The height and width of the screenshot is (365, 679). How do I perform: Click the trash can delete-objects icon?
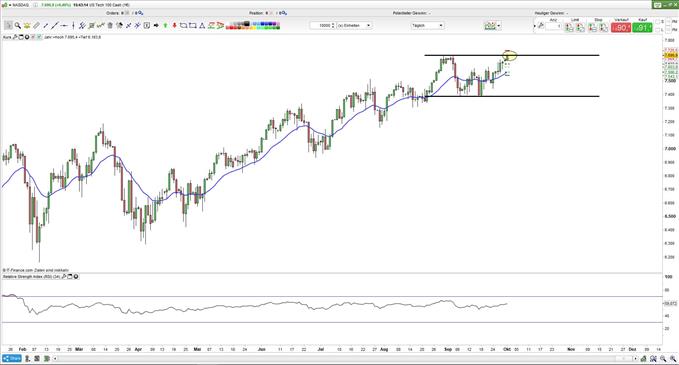coord(110,26)
